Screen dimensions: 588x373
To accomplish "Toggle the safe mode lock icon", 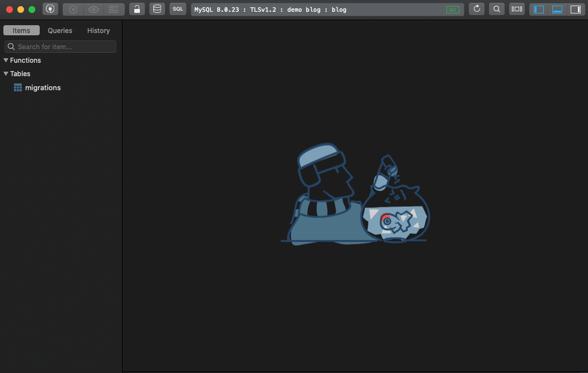I will (x=137, y=9).
